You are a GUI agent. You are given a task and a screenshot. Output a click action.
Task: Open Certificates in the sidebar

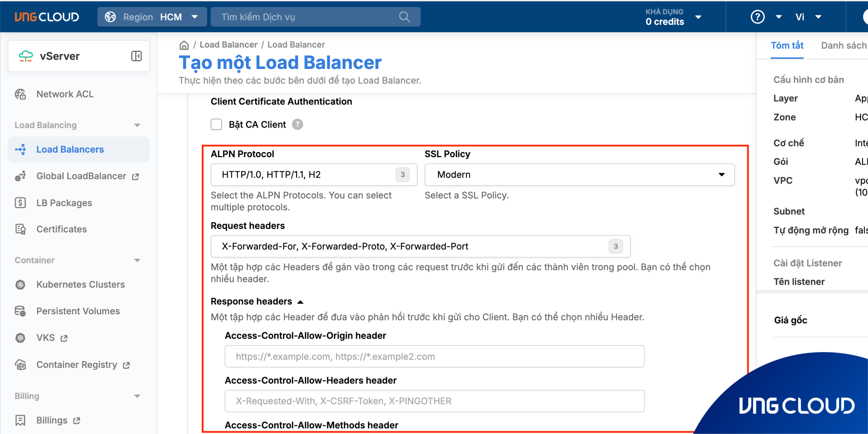[x=61, y=229]
